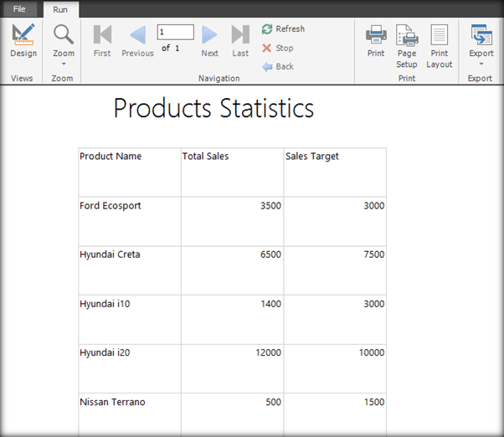This screenshot has width=504, height=437.
Task: Select the Run tab
Action: pyautogui.click(x=60, y=9)
